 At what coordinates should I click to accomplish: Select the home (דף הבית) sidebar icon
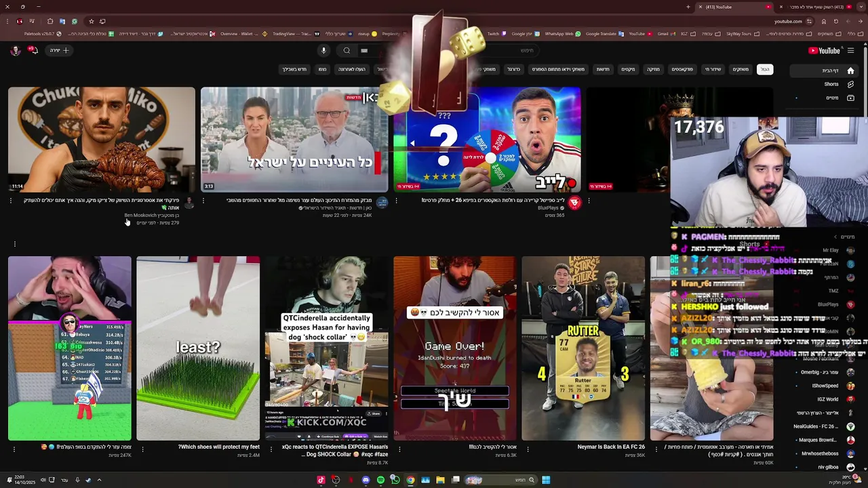850,70
